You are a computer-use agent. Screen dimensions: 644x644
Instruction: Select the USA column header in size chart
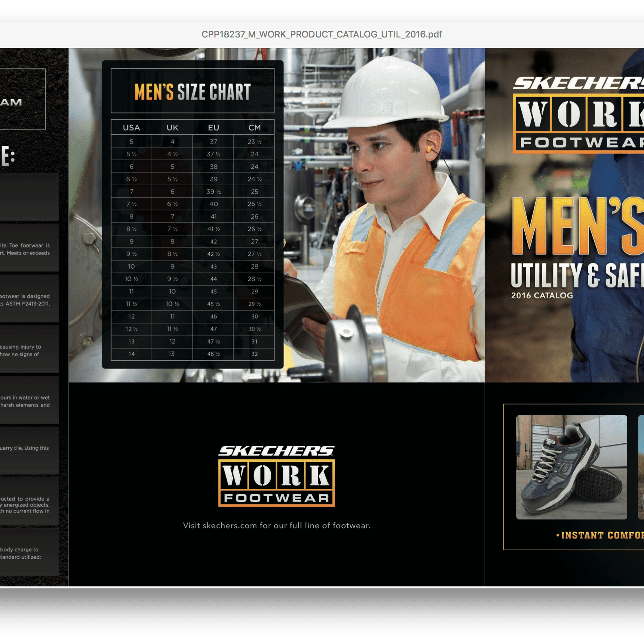(x=132, y=128)
